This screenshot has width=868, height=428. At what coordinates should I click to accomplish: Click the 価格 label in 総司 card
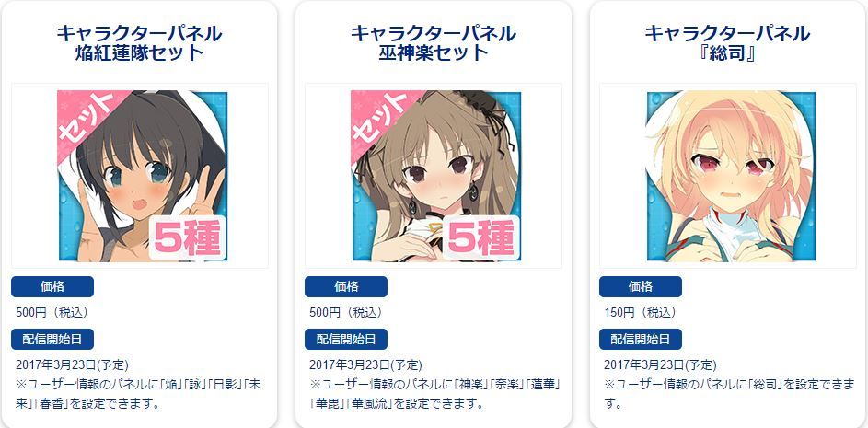[641, 287]
